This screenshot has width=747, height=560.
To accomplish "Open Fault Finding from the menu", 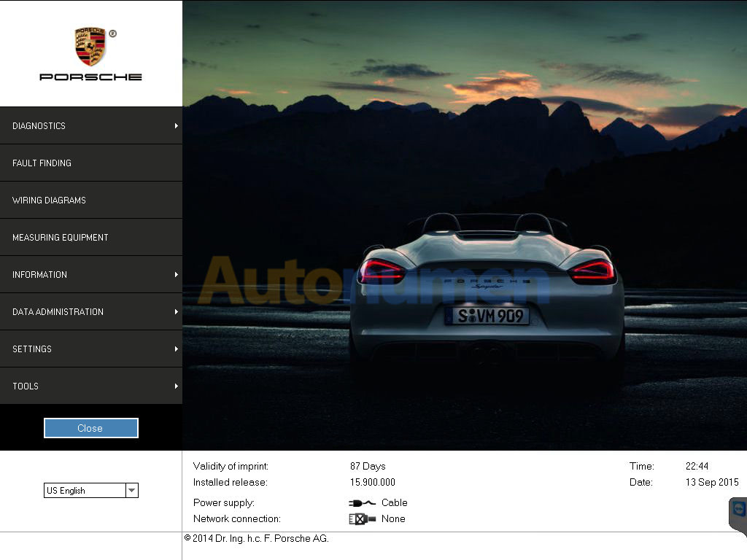I will pos(42,163).
